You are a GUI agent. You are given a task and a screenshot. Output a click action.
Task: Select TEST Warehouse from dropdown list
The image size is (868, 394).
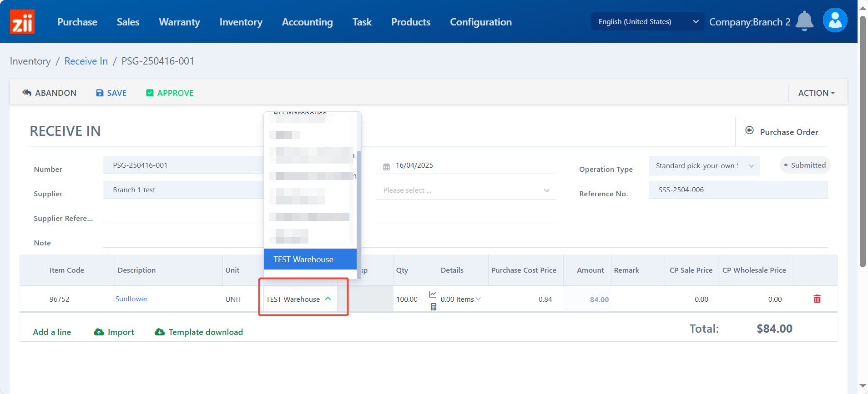(x=303, y=259)
